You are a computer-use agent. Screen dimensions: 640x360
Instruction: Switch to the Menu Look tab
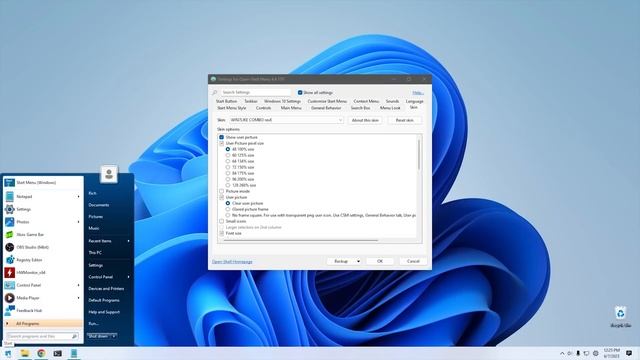pos(390,108)
